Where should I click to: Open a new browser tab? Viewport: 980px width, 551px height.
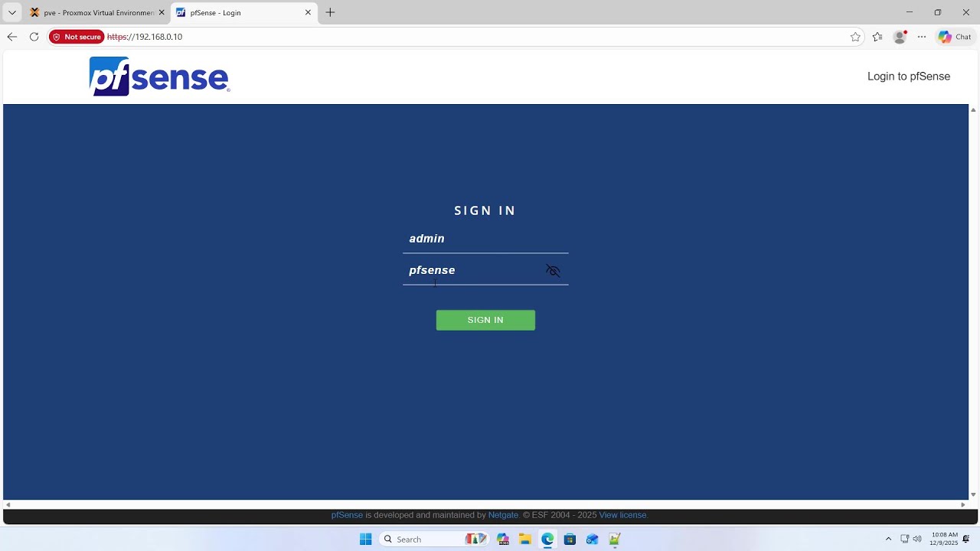(330, 12)
